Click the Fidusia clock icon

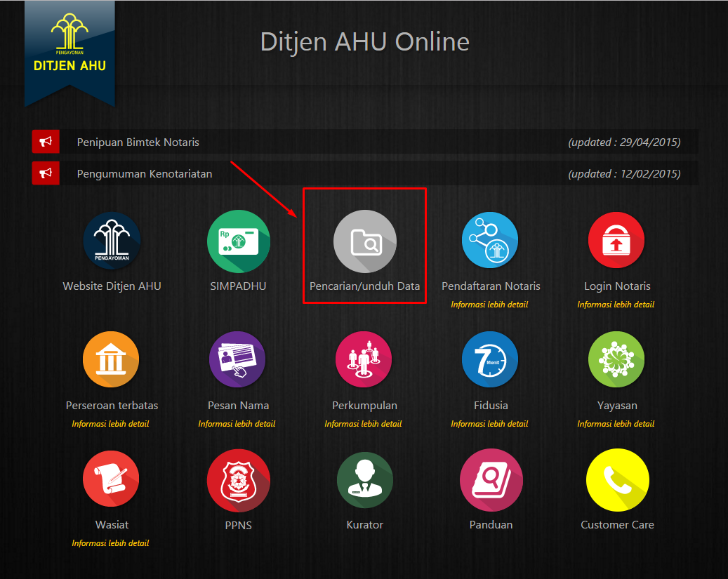pyautogui.click(x=490, y=359)
